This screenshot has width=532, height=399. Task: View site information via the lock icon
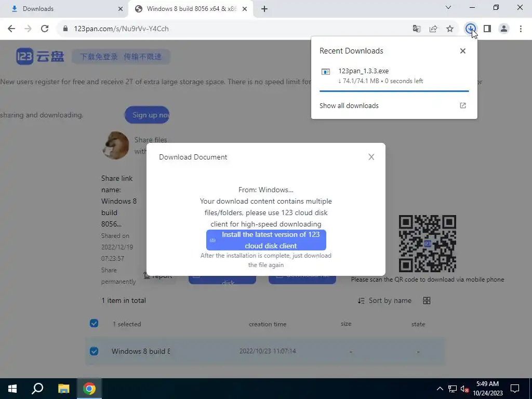click(x=65, y=29)
